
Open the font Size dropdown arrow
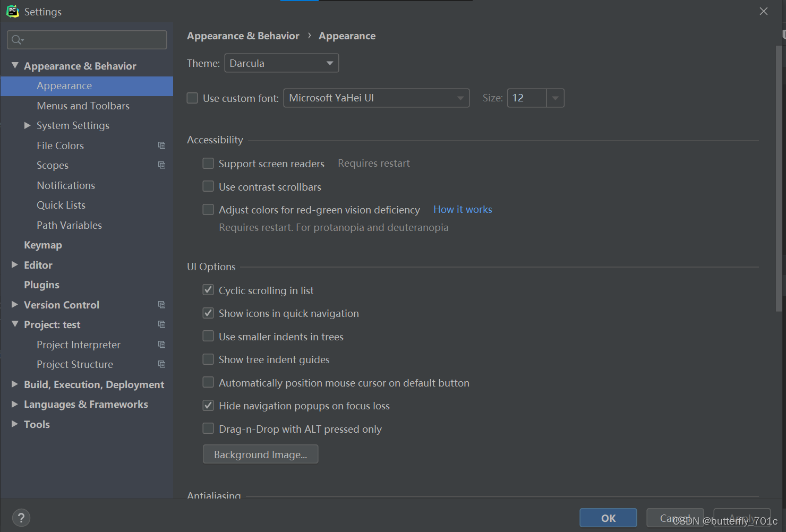pos(555,98)
